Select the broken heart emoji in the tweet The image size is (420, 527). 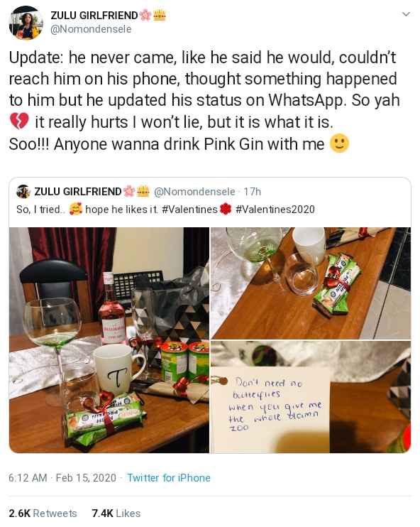click(x=19, y=121)
